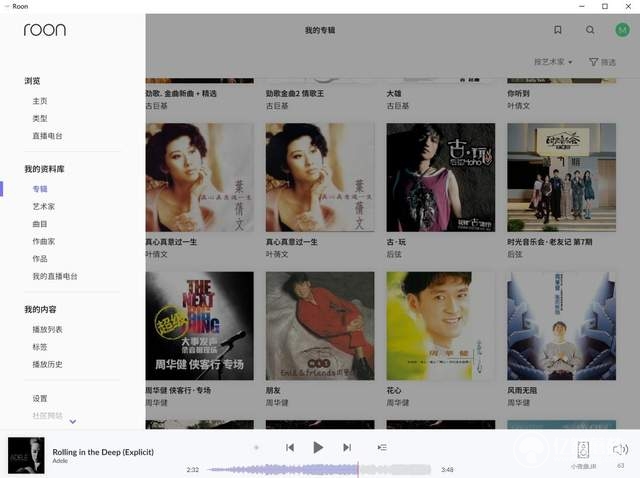Open 我的直播电台 in sidebar
Image resolution: width=640 pixels, height=478 pixels.
(55, 276)
